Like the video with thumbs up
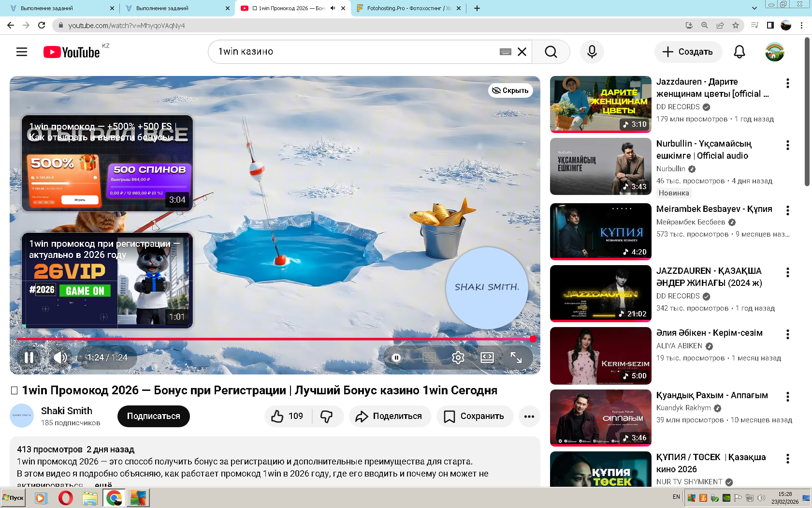 [288, 416]
